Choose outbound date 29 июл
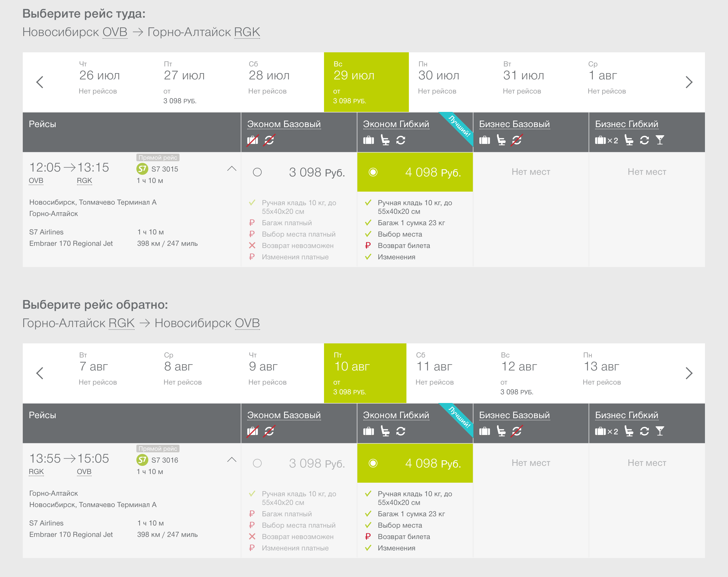 point(366,82)
